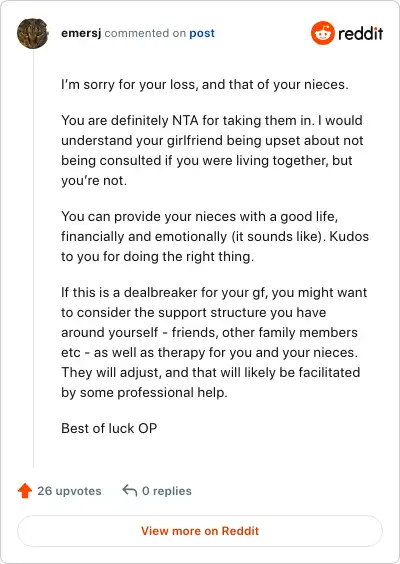Open the emersj username link

pos(81,33)
